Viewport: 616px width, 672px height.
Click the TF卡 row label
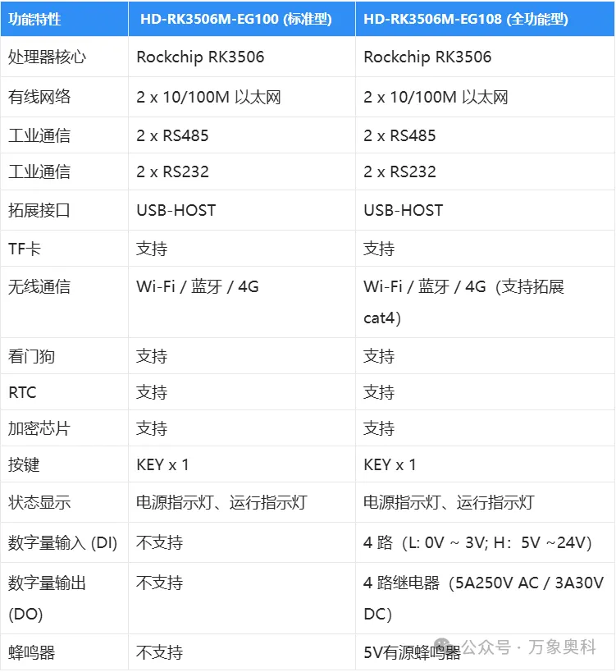pyautogui.click(x=25, y=249)
